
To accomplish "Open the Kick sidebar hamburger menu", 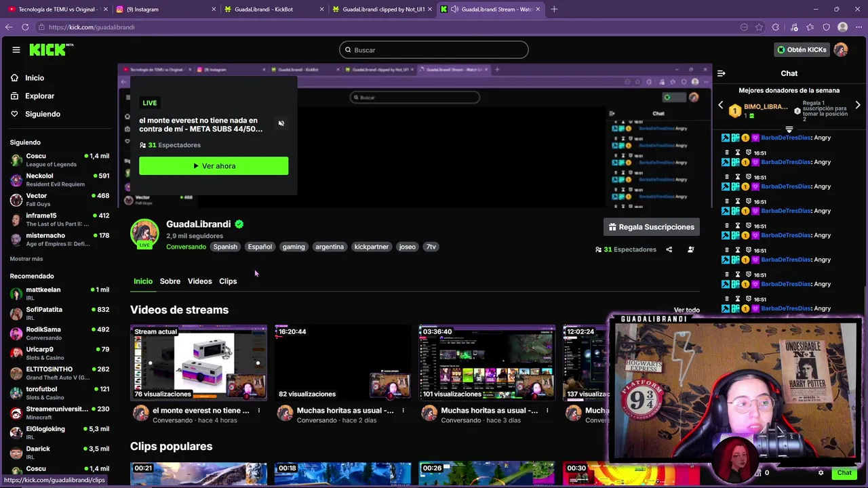I will click(x=16, y=49).
